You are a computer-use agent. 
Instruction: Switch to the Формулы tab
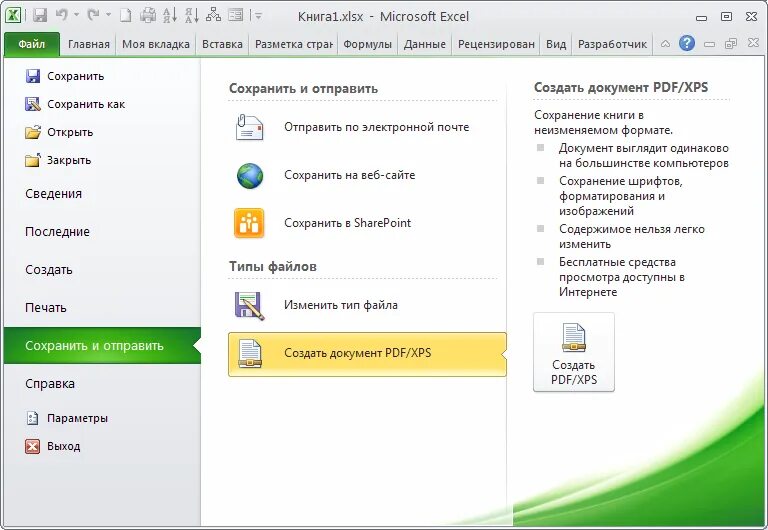[367, 45]
